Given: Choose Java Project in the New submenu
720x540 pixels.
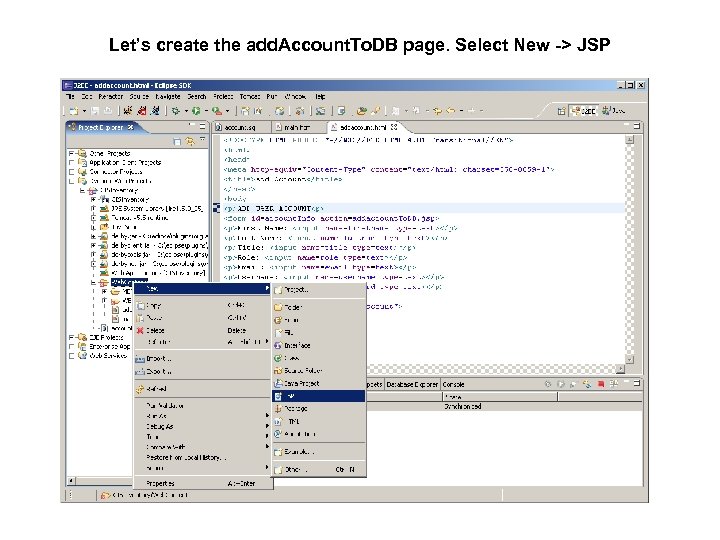Looking at the screenshot, I should tap(319, 383).
